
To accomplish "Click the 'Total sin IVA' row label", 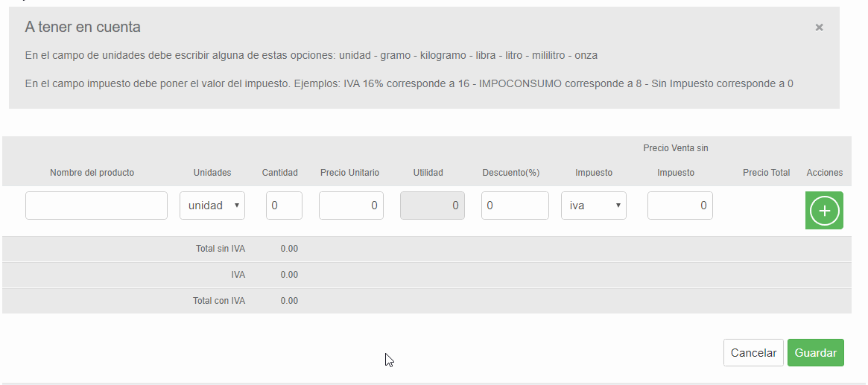I will [x=221, y=249].
